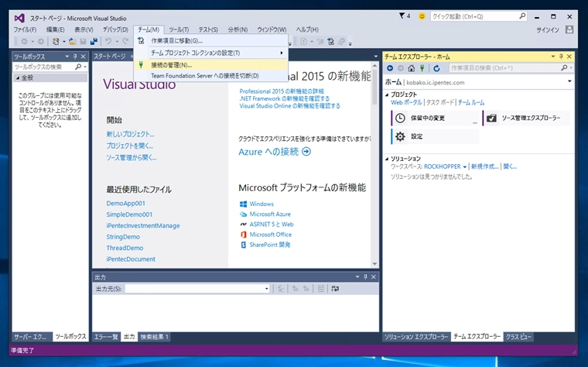This screenshot has height=367, width=588.
Task: Open the ツールボックス window options dropdown
Action: tap(67, 57)
